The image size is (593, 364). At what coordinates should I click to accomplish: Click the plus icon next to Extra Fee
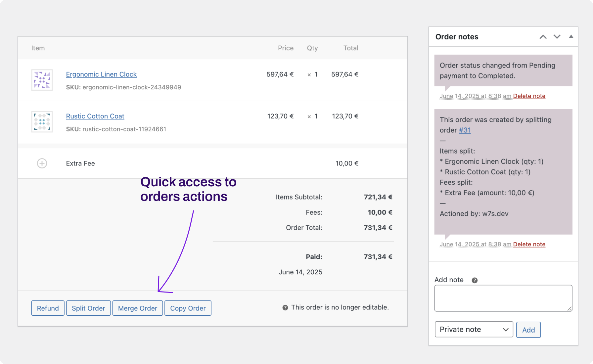pyautogui.click(x=42, y=163)
